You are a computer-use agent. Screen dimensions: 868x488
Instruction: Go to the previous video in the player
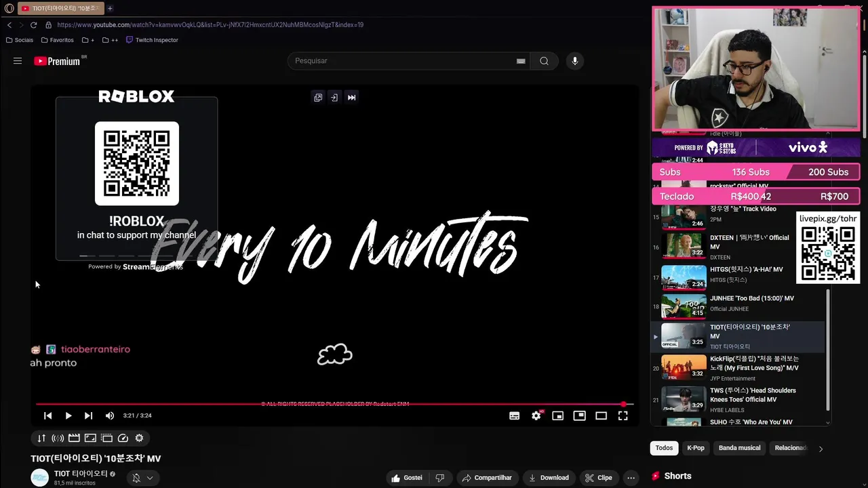pos(48,415)
